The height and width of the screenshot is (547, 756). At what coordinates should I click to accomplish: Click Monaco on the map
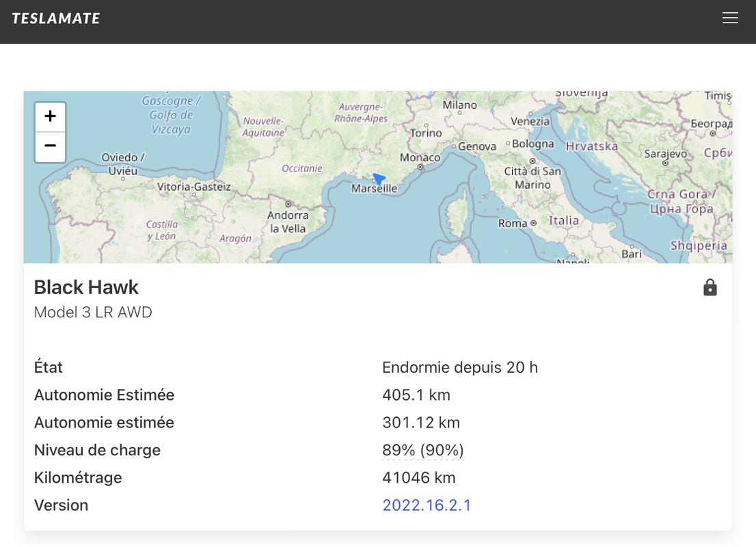point(420,157)
